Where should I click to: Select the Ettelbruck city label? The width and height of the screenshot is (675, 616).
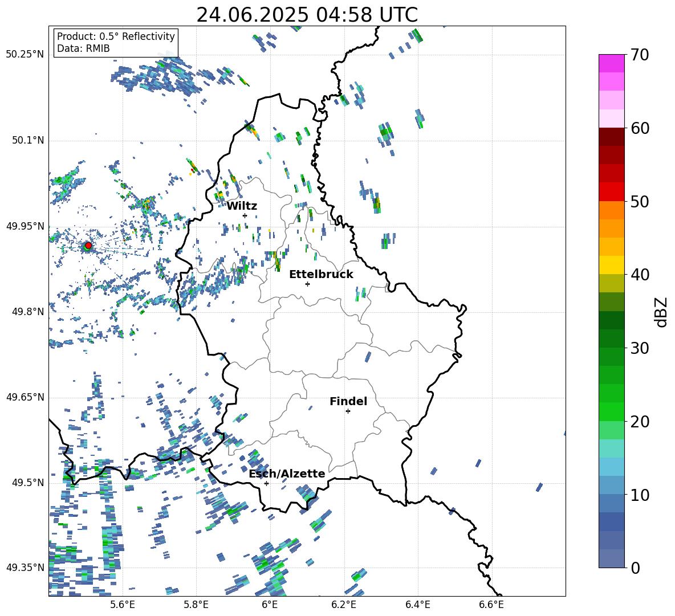click(321, 275)
